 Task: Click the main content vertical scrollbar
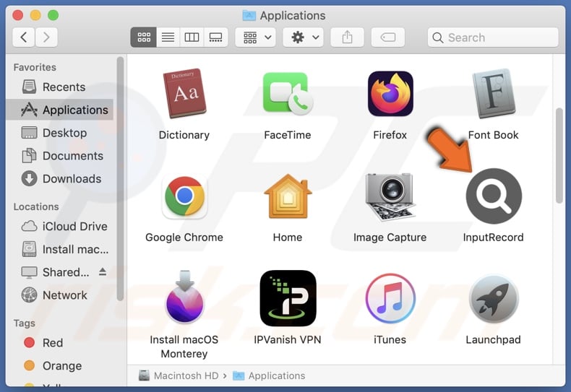559,156
